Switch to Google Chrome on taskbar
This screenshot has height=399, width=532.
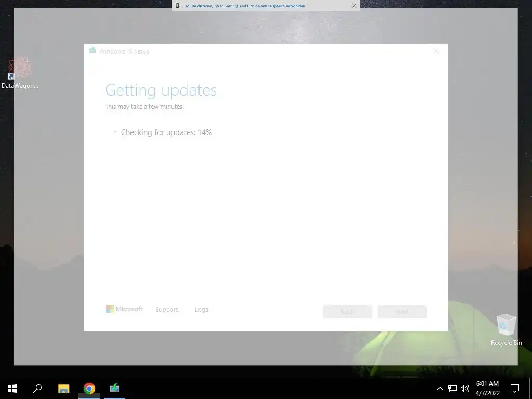click(89, 389)
